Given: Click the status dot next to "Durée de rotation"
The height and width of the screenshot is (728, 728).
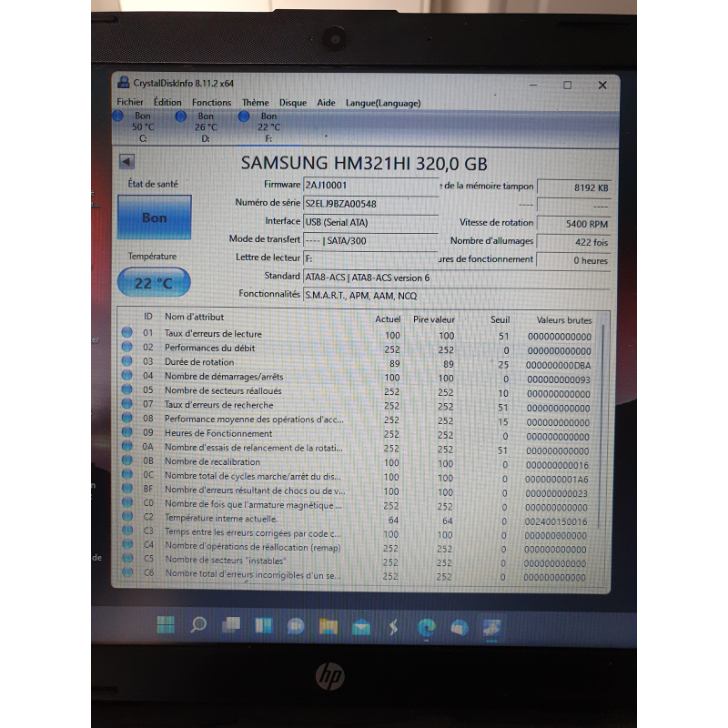Looking at the screenshot, I should pos(126,362).
